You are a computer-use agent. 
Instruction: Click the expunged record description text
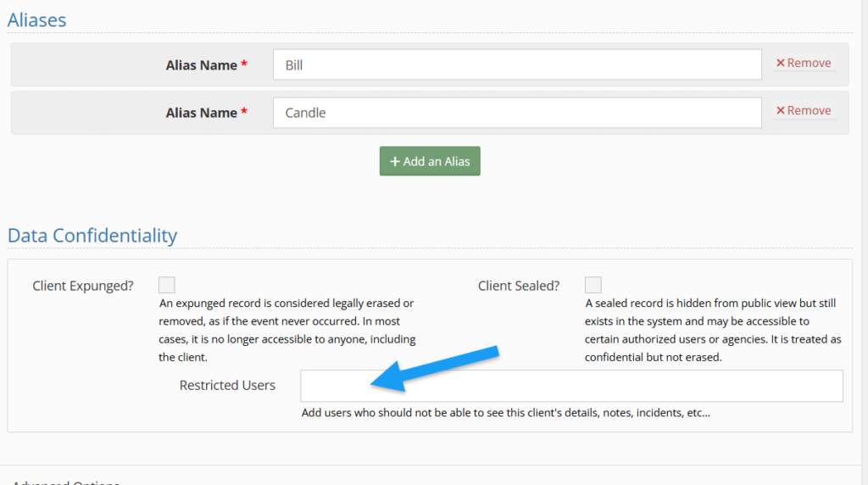pos(288,330)
